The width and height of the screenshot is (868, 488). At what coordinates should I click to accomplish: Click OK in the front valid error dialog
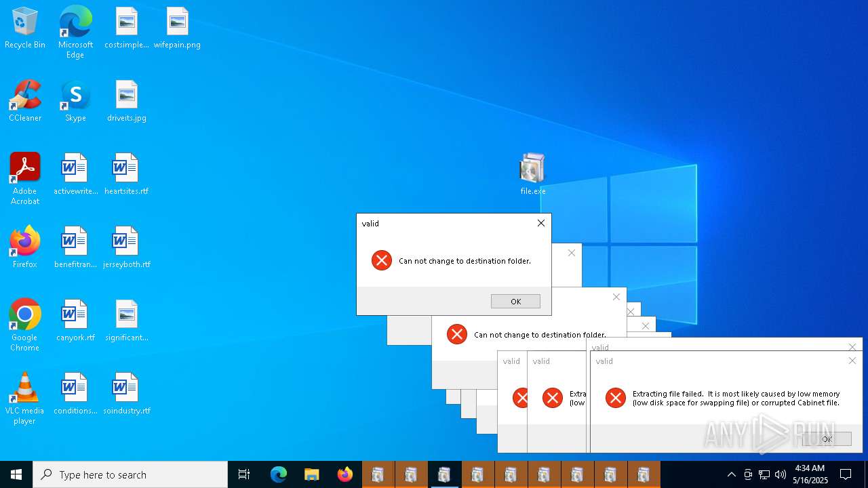pyautogui.click(x=515, y=302)
